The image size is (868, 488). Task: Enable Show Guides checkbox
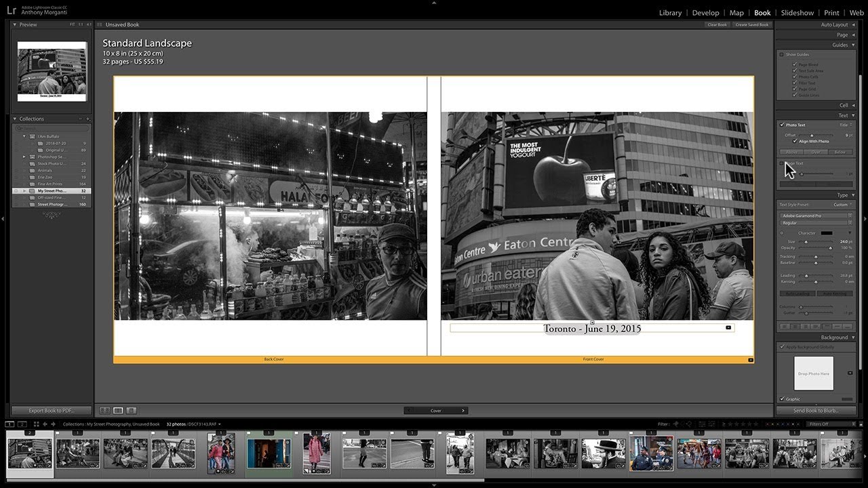781,54
